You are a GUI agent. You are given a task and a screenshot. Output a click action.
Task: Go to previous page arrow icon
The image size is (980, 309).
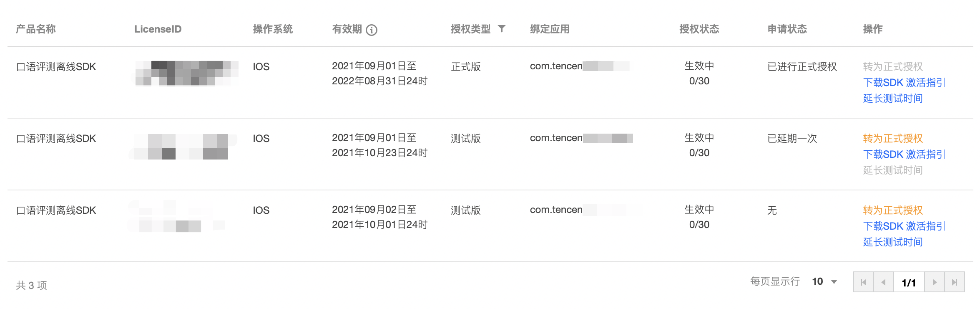tap(884, 282)
